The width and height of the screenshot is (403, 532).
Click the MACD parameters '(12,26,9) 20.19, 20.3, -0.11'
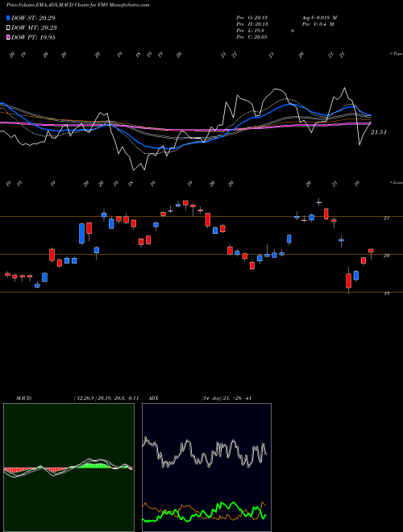point(106,398)
